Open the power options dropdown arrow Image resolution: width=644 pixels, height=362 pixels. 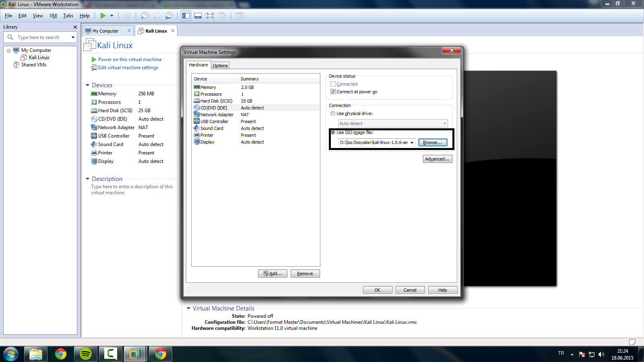point(111,16)
